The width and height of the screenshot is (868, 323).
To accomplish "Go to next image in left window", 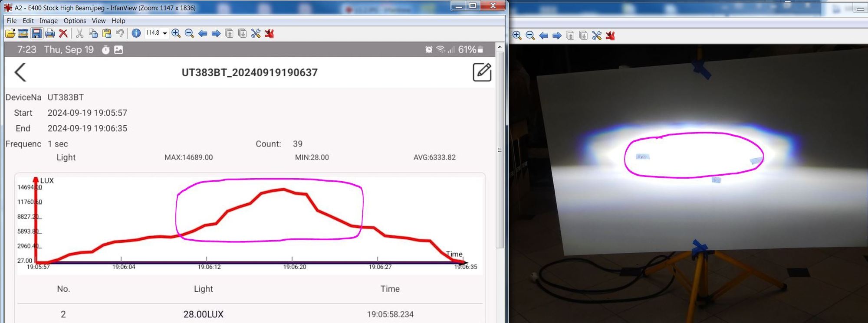I will coord(216,33).
